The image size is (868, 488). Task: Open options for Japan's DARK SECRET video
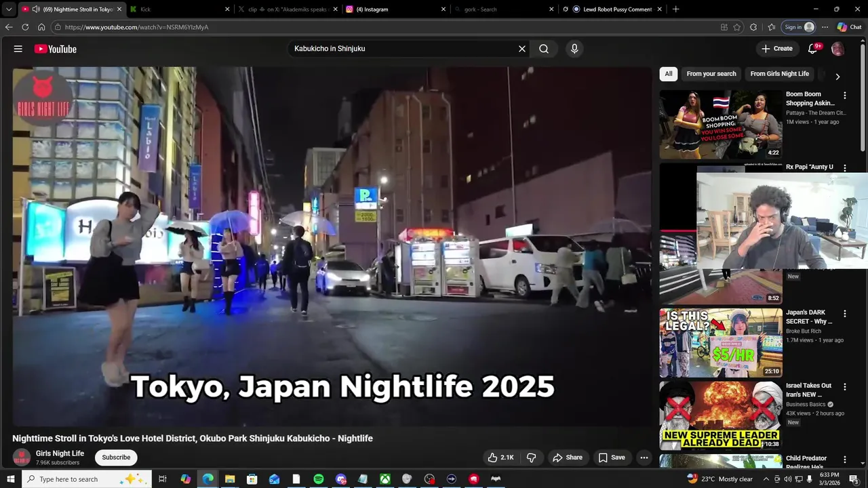point(845,314)
